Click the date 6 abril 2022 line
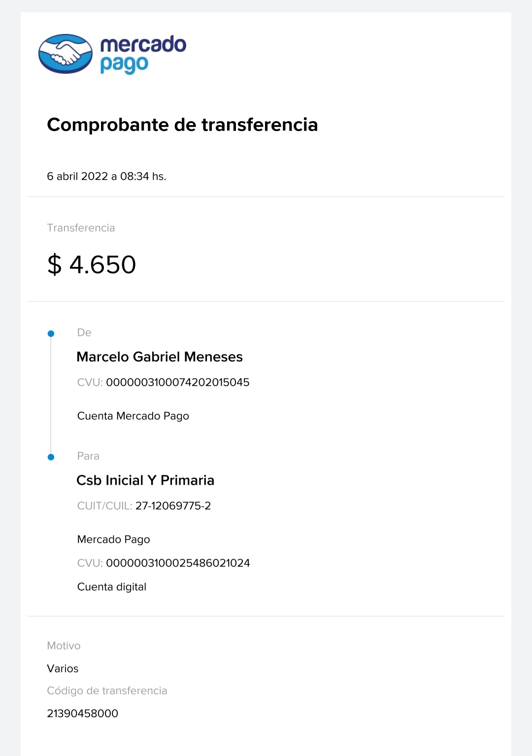The height and width of the screenshot is (756, 532). 106,176
